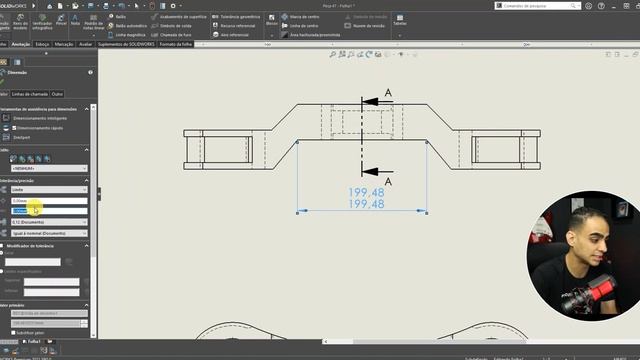Click the upper limit tolerance value field
The height and width of the screenshot is (360, 640).
tap(49, 201)
